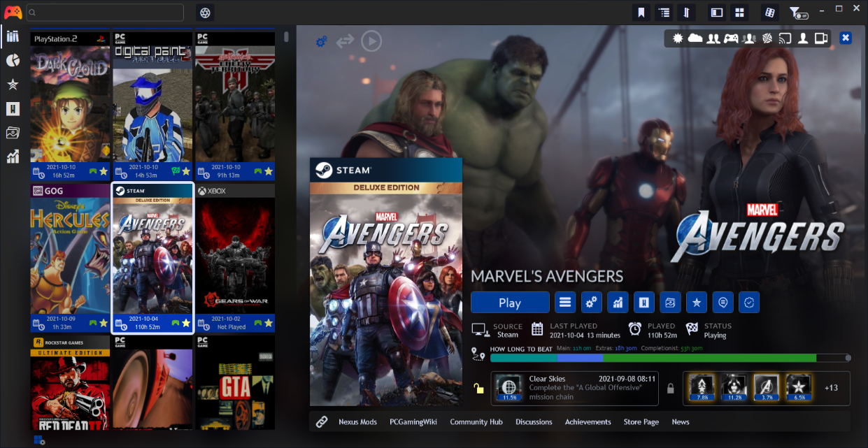The image size is (868, 448).
Task: Open the screenshots sidebar view
Action: (13, 133)
